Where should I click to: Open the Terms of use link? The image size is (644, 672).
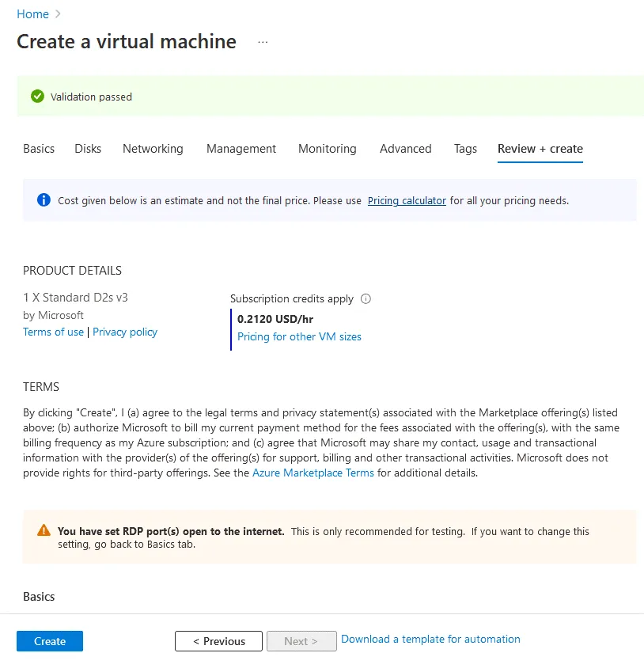click(x=53, y=332)
